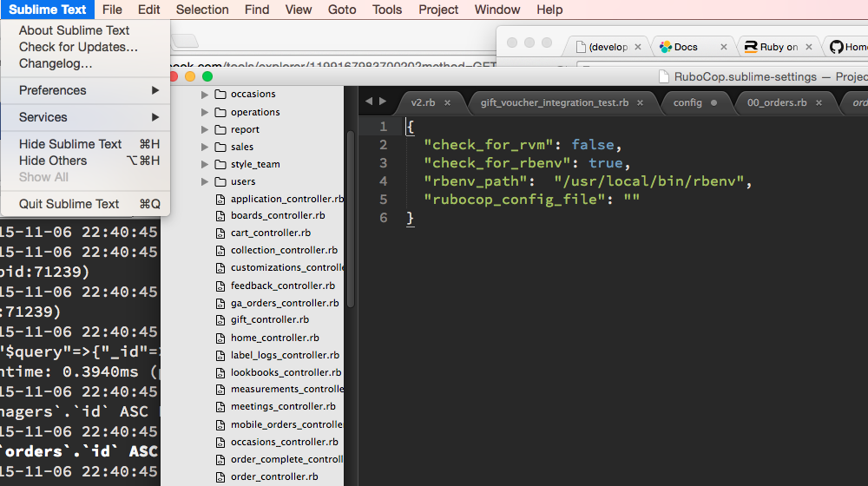This screenshot has height=486, width=868.
Task: Open the Goto menu
Action: coord(341,10)
